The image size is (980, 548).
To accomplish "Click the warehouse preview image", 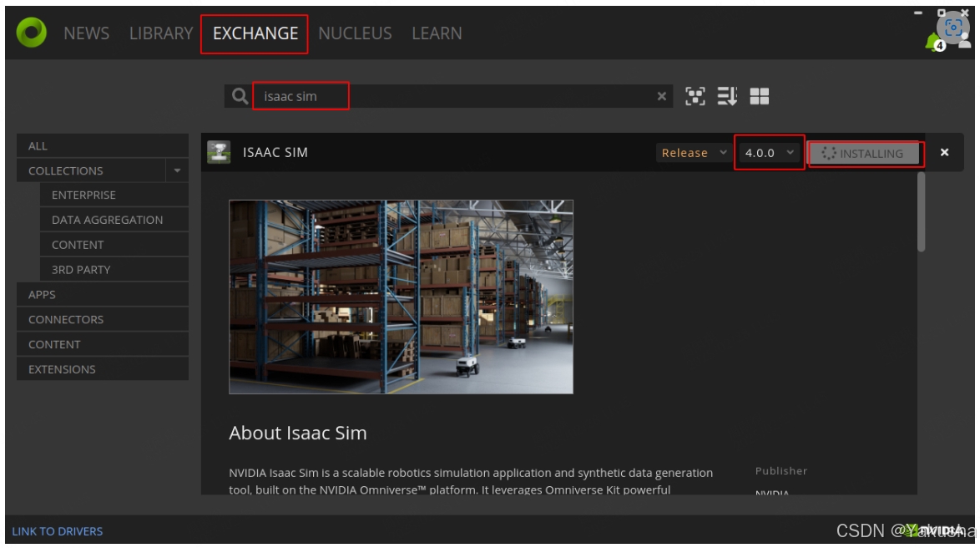I will click(401, 297).
